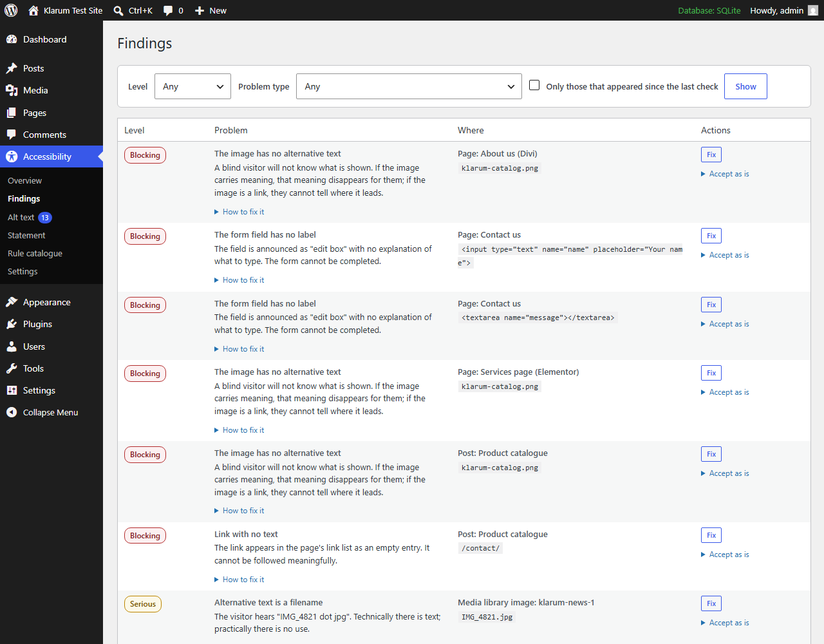Screen dimensions: 824x644
Task: Click the Appearance paintbrush icon
Action: [12, 302]
